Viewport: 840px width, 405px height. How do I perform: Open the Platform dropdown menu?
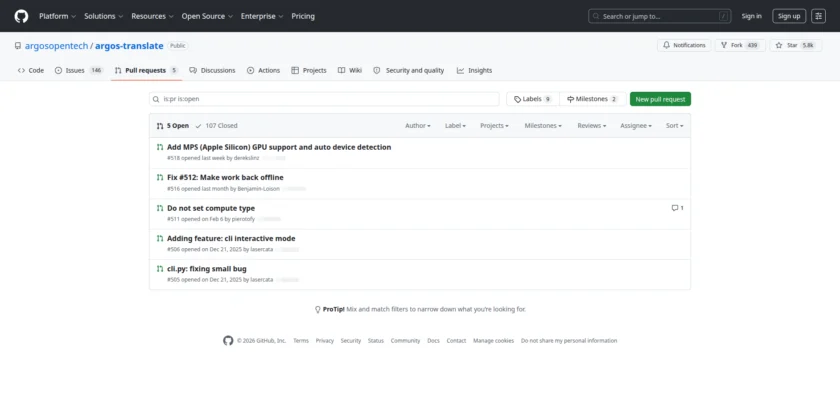click(x=57, y=16)
